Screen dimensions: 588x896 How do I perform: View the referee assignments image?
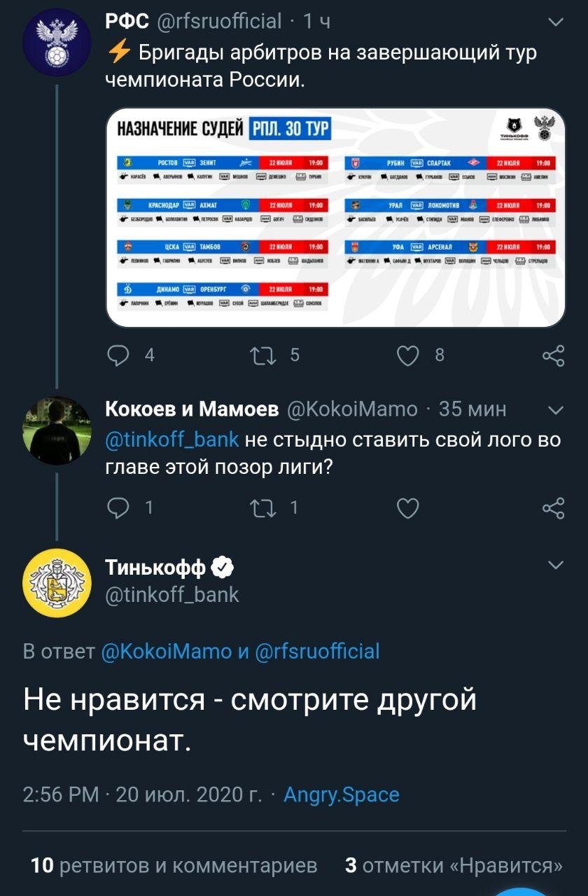coord(335,217)
